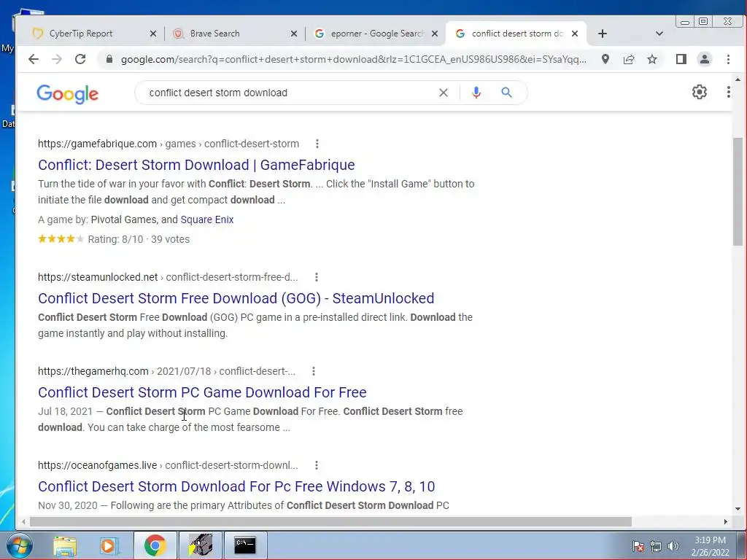Open Conflict Desert Storm Download For Pc Free Windows link
747x560 pixels.
pyautogui.click(x=236, y=486)
